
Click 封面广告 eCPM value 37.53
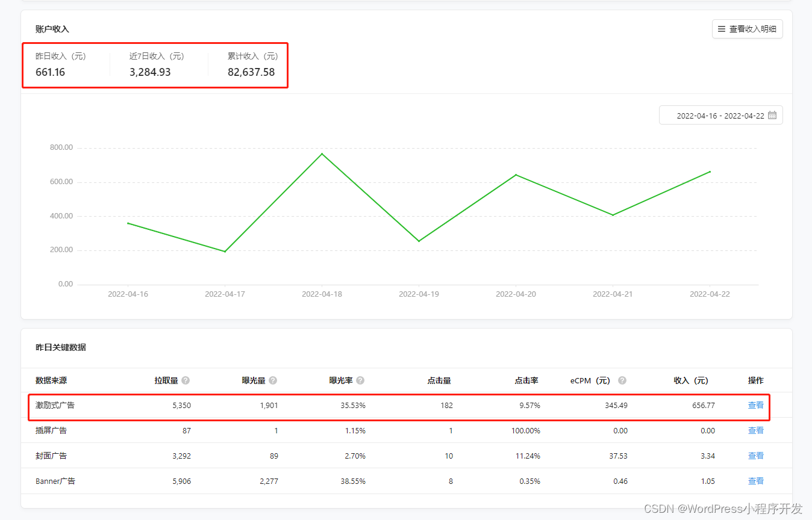coord(618,456)
